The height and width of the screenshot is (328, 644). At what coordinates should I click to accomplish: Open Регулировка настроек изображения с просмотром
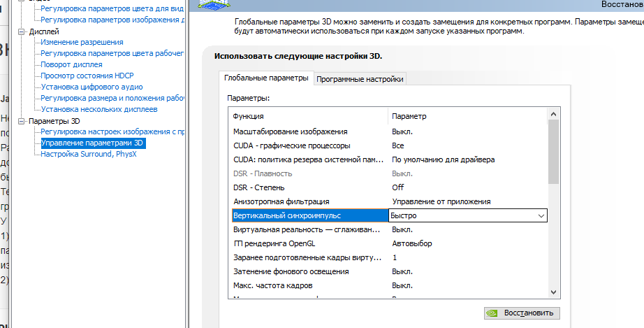click(112, 132)
